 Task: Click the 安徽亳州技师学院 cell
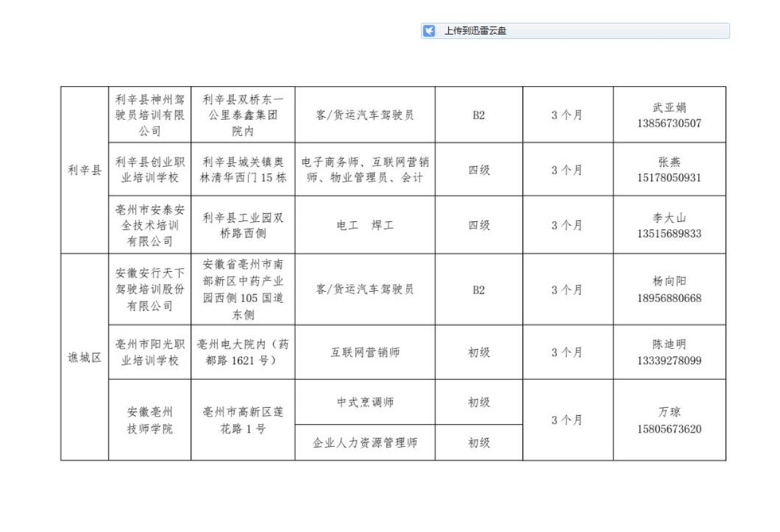tap(150, 420)
